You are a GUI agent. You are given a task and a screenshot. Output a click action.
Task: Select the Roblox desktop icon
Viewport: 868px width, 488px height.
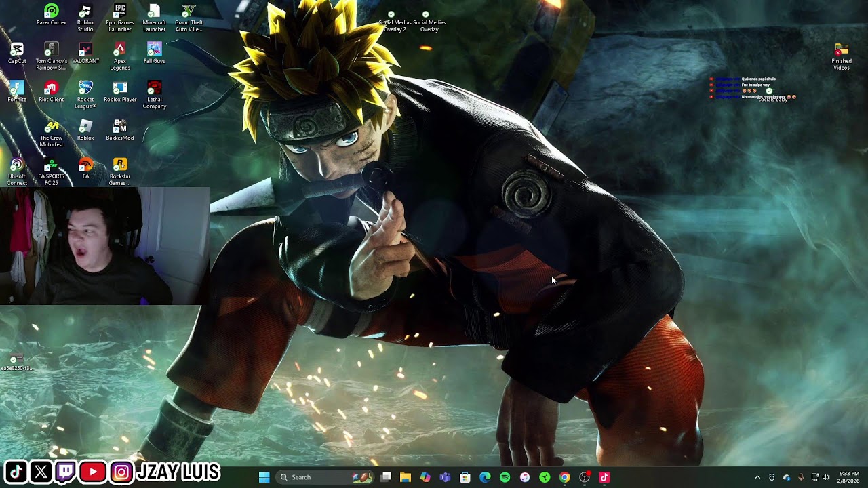tap(85, 130)
